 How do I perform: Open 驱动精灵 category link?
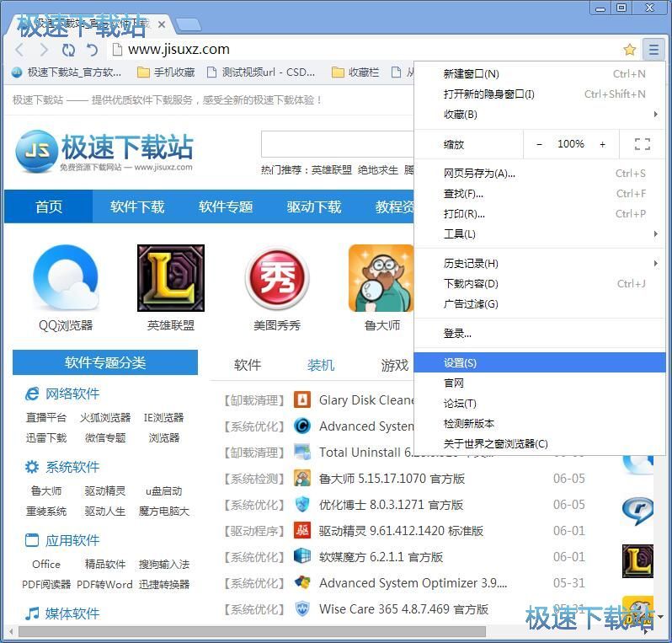(x=105, y=490)
